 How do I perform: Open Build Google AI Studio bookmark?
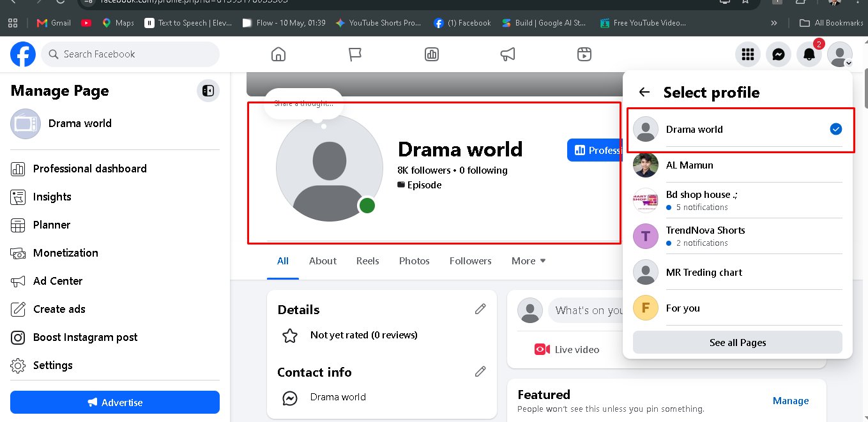coord(544,22)
